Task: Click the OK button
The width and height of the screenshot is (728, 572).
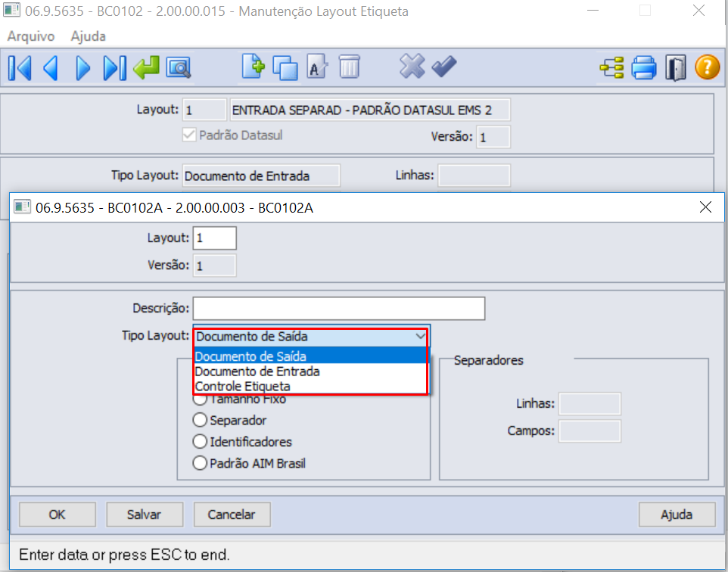Action: (x=58, y=514)
